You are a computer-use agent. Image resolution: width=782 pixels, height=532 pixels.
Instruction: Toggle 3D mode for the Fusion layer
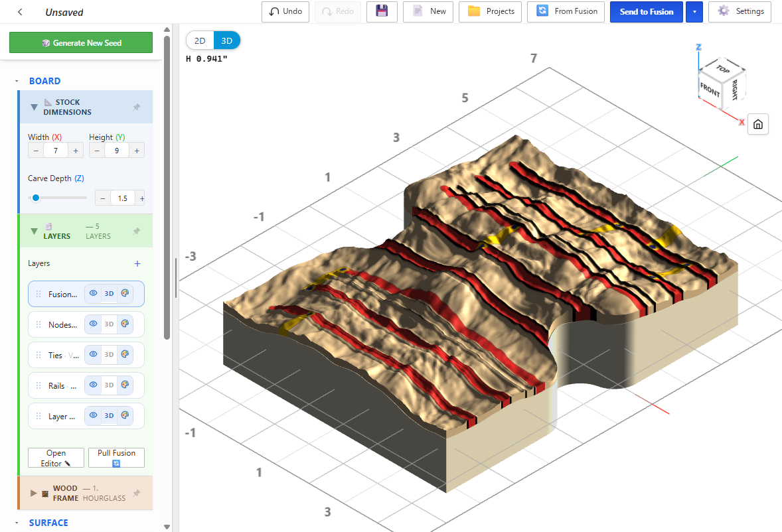110,294
